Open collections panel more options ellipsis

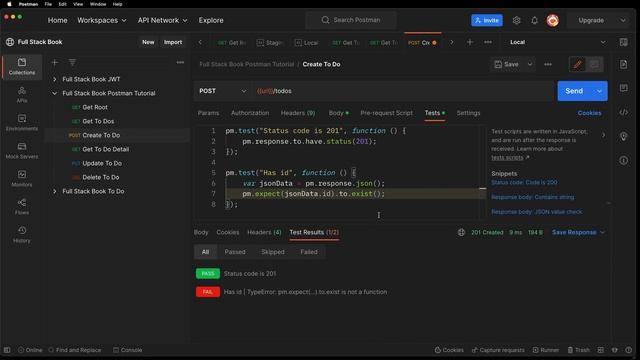[180, 62]
